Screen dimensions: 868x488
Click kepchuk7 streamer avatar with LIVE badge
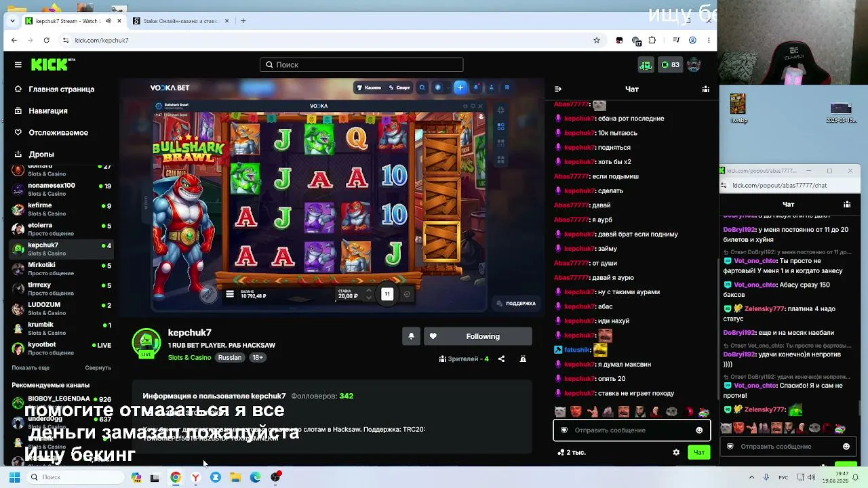pos(146,343)
